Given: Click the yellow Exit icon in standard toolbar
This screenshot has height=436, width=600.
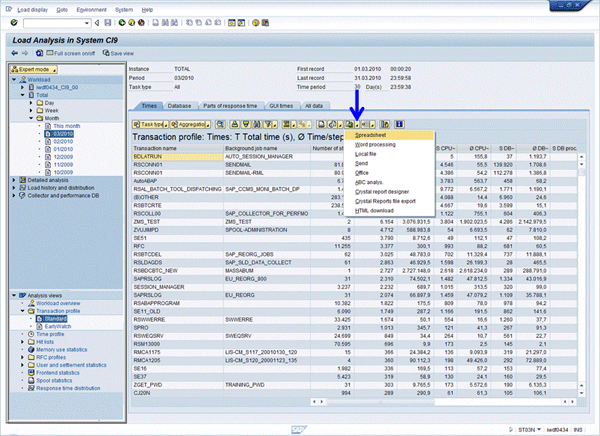Looking at the screenshot, I should pos(132,23).
